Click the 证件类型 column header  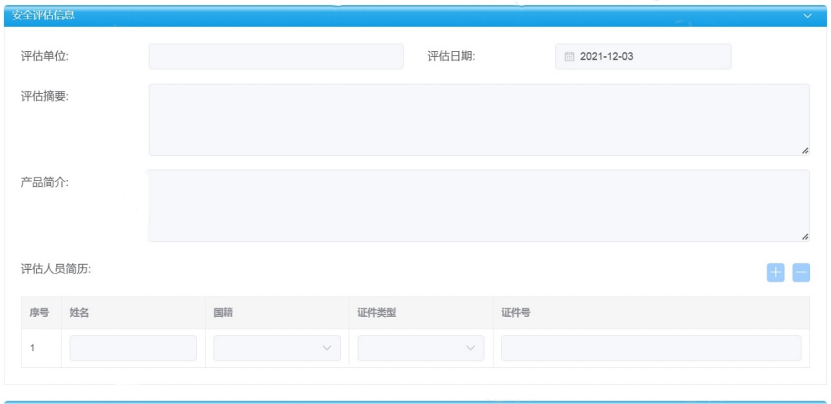coord(377,313)
